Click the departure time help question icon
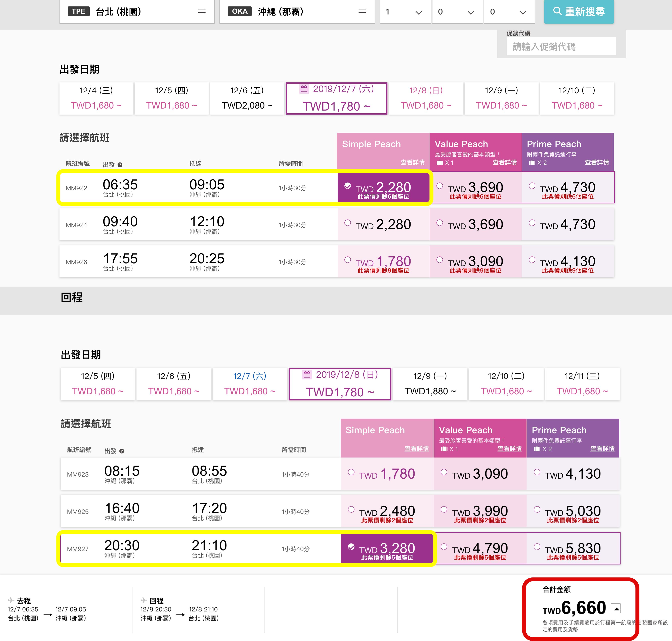Viewport: 672px width, 641px height. (x=120, y=165)
